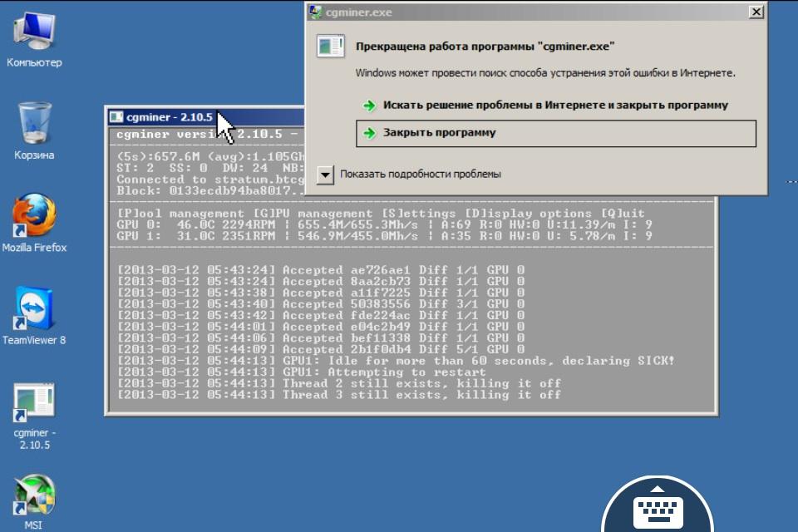Viewport: 798px width, 532px height.
Task: Click the 'ST: 2 SS: 0 DW: 24' line
Action: coord(210,168)
